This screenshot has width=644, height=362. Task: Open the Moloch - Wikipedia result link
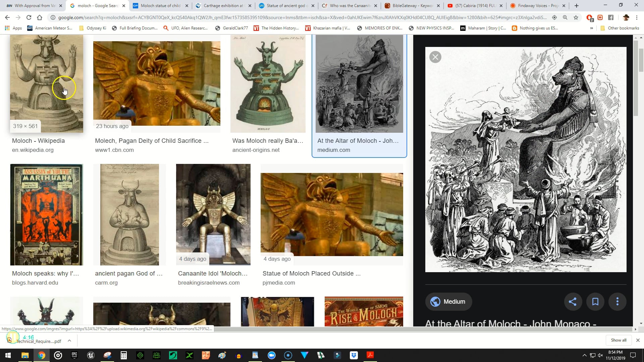(x=38, y=141)
